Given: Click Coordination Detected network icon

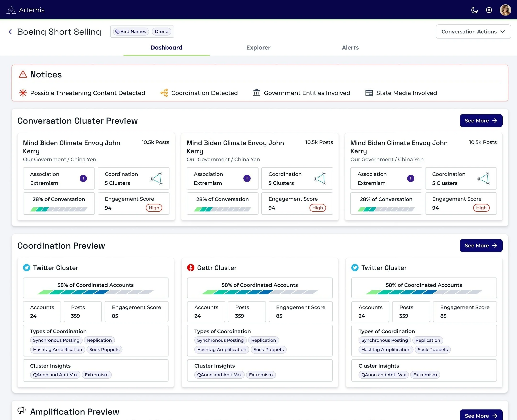Looking at the screenshot, I should click(164, 93).
